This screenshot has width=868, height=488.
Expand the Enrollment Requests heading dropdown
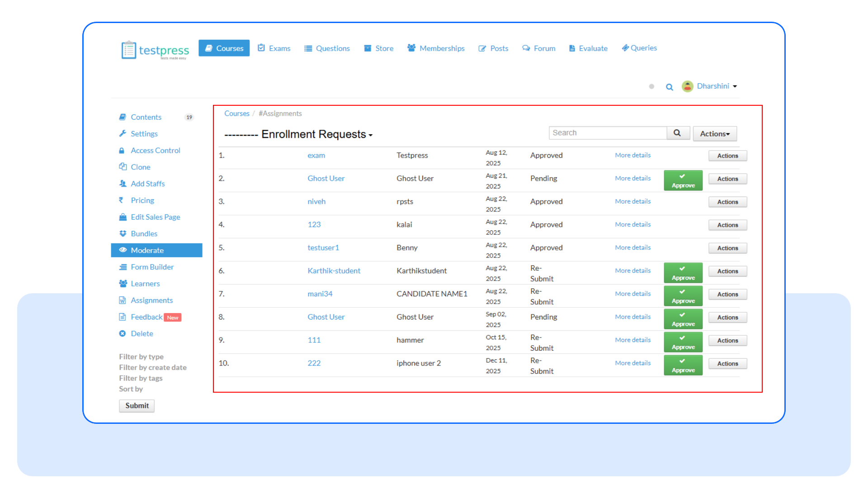(x=316, y=135)
